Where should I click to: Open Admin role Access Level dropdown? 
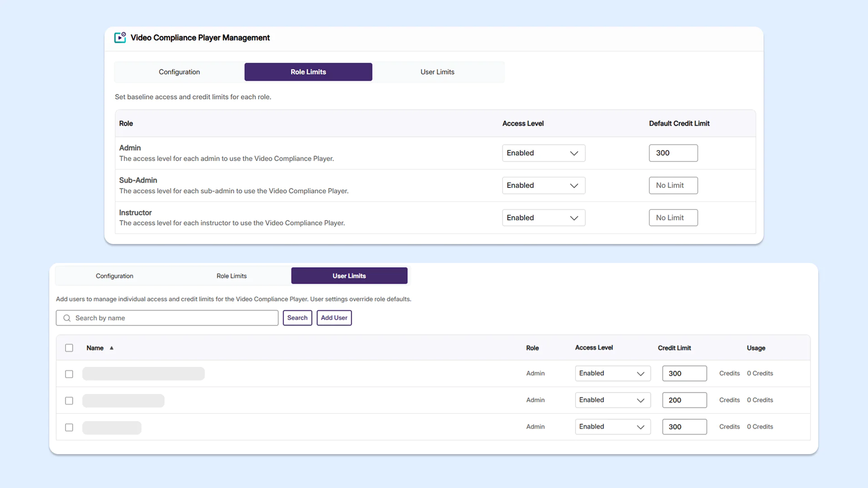coord(543,153)
